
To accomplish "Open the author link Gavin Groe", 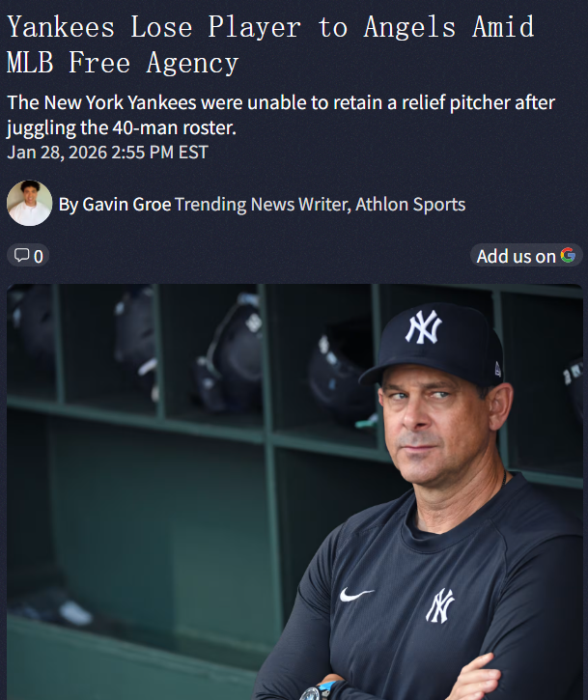I will point(126,205).
